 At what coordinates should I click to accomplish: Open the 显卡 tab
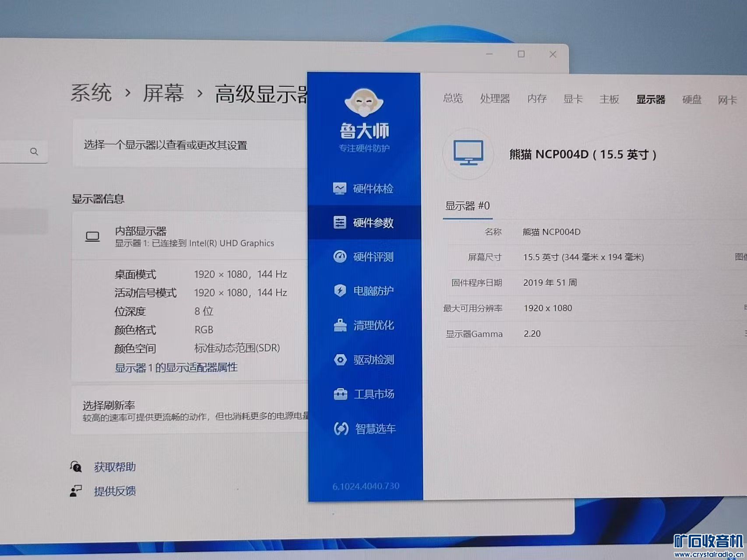coord(573,99)
